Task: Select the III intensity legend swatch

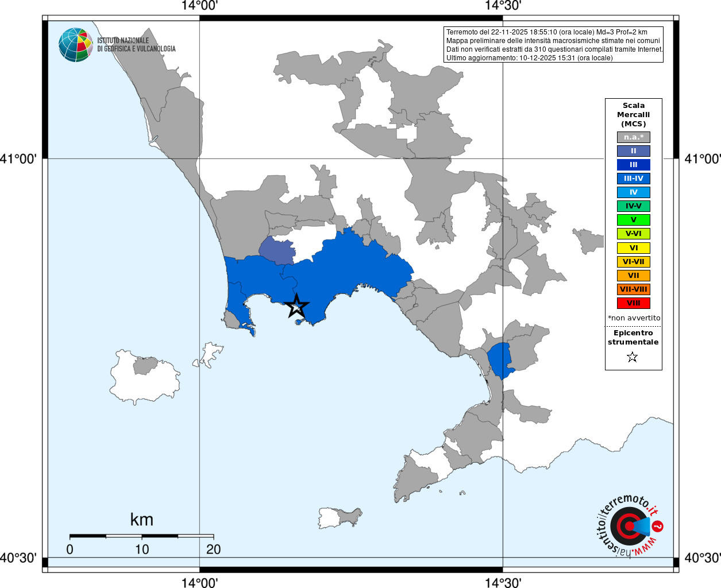Action: pyautogui.click(x=634, y=165)
